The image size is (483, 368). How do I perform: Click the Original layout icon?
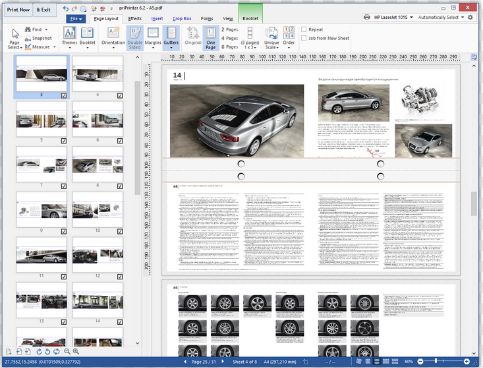(193, 33)
